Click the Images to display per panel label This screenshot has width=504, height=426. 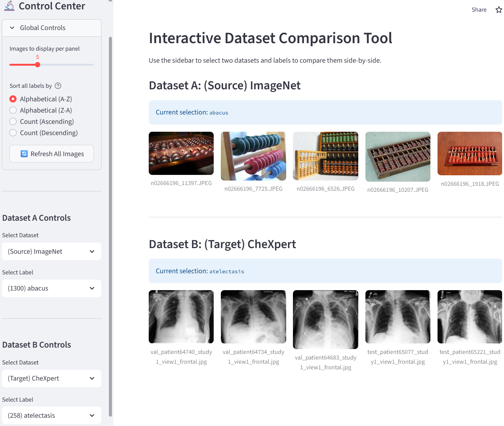44,49
